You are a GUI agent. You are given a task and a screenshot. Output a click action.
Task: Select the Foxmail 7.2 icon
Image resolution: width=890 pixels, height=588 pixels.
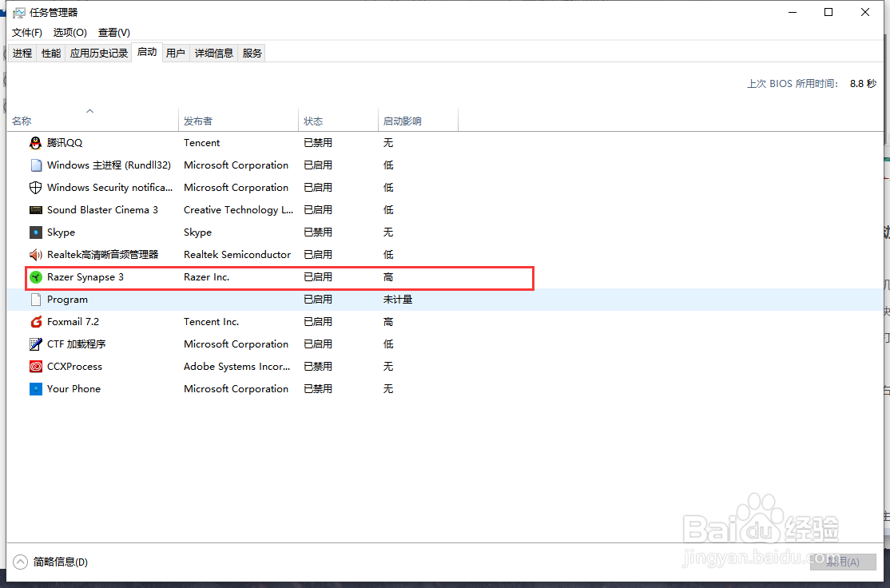pos(35,321)
